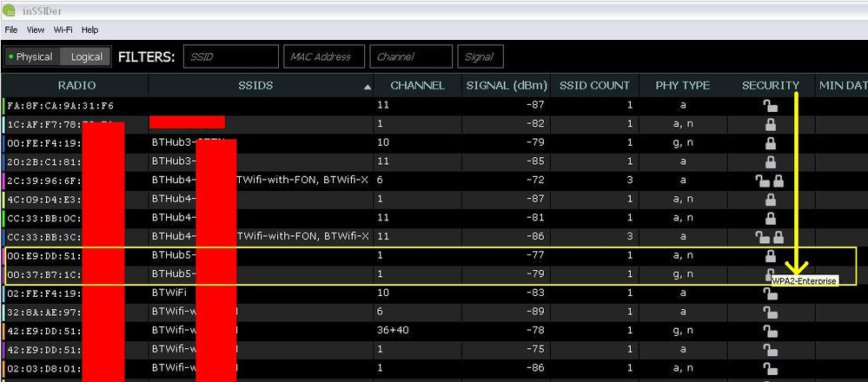Select radio FA:8F:CA:9A:31:F6
868x382 pixels.
[60, 106]
